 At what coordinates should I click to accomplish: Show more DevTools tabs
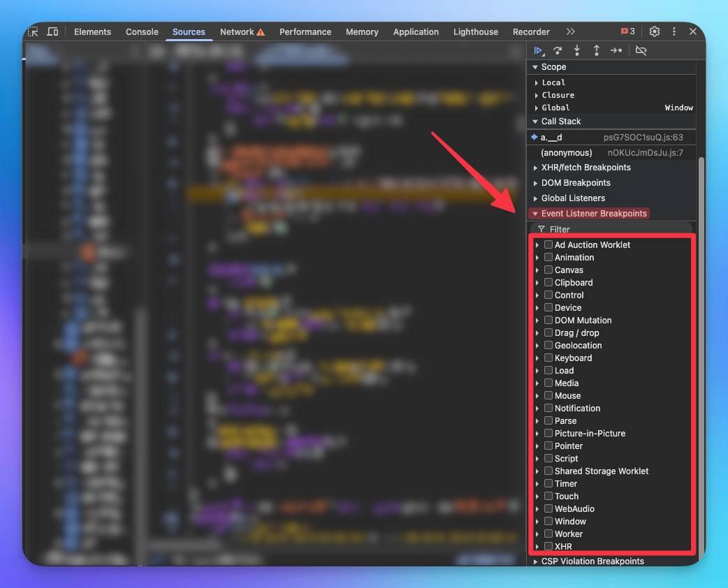tap(571, 31)
